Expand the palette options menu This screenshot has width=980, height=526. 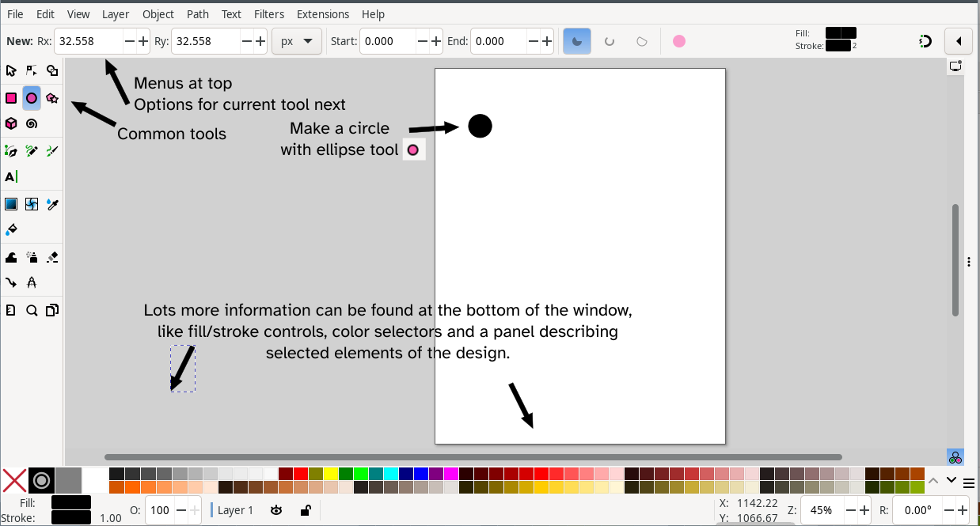pyautogui.click(x=969, y=482)
